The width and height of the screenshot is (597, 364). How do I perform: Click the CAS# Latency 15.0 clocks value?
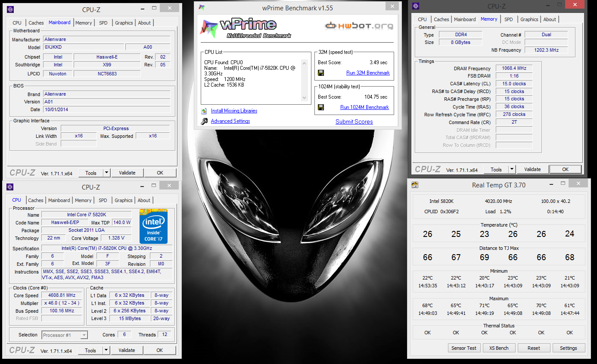point(514,84)
